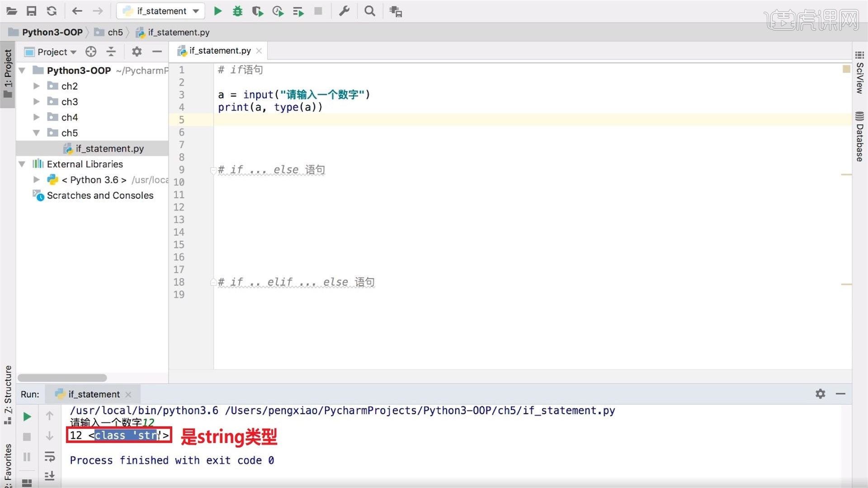Save all files using the Save icon
868x488 pixels.
click(32, 11)
